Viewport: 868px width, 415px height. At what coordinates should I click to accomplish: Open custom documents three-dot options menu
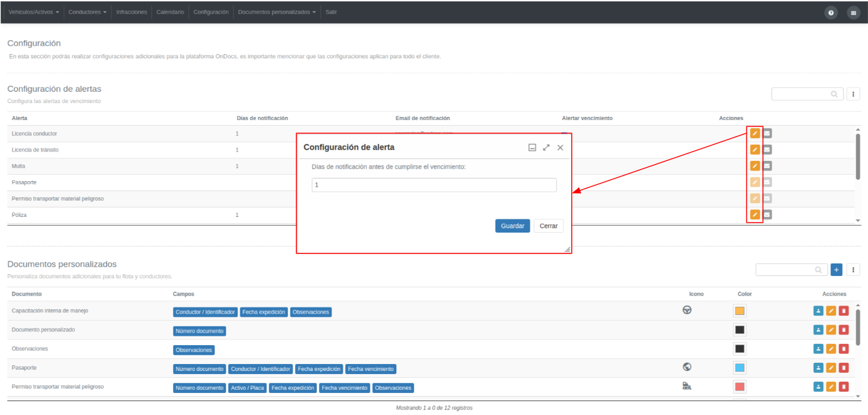click(x=854, y=270)
